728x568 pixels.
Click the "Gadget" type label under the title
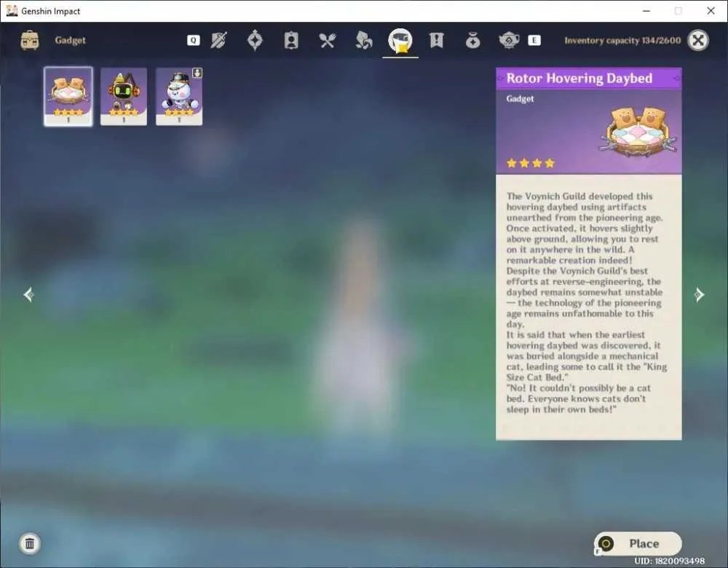(x=520, y=98)
